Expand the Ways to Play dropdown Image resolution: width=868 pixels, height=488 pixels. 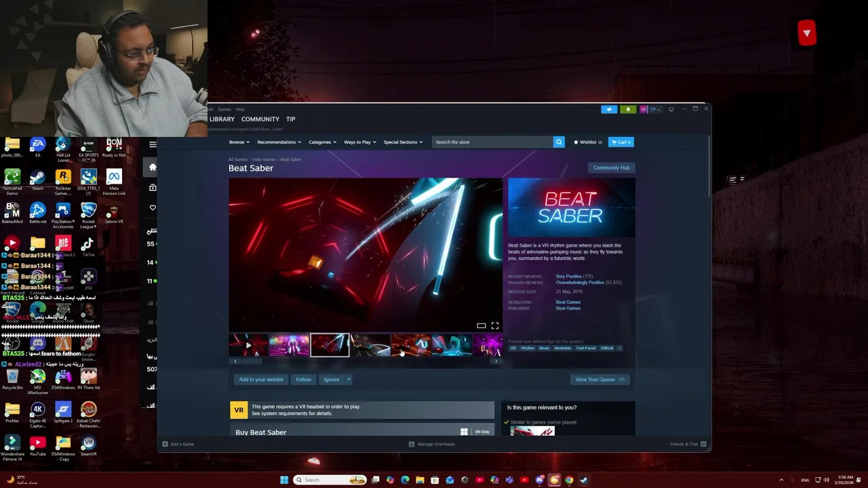(x=360, y=142)
